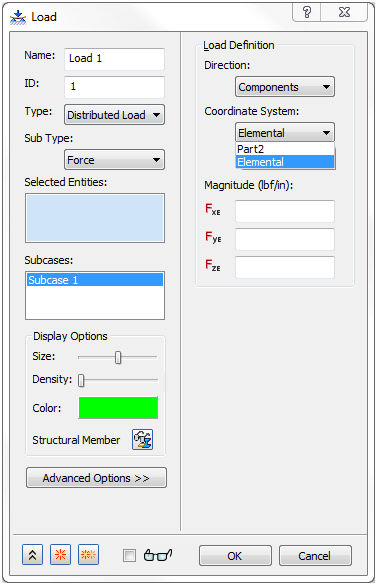The image size is (377, 585).
Task: Expand Advanced Options
Action: [x=96, y=478]
